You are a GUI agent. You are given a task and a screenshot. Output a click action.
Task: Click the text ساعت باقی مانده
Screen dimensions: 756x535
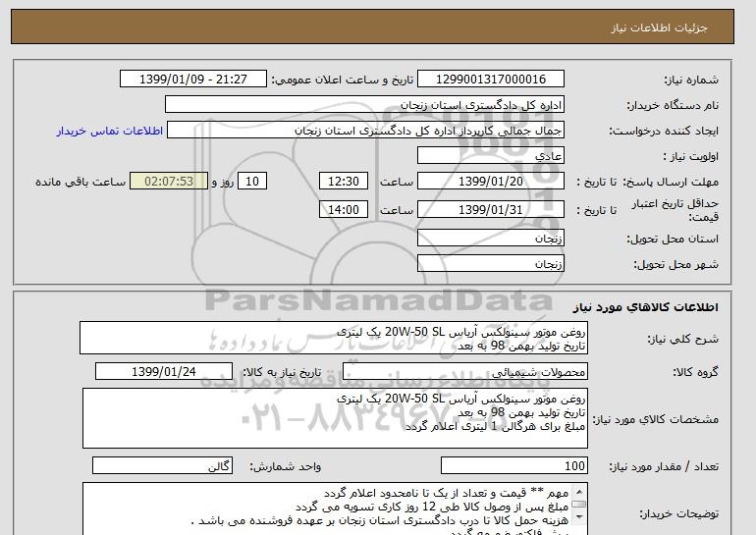pyautogui.click(x=81, y=182)
